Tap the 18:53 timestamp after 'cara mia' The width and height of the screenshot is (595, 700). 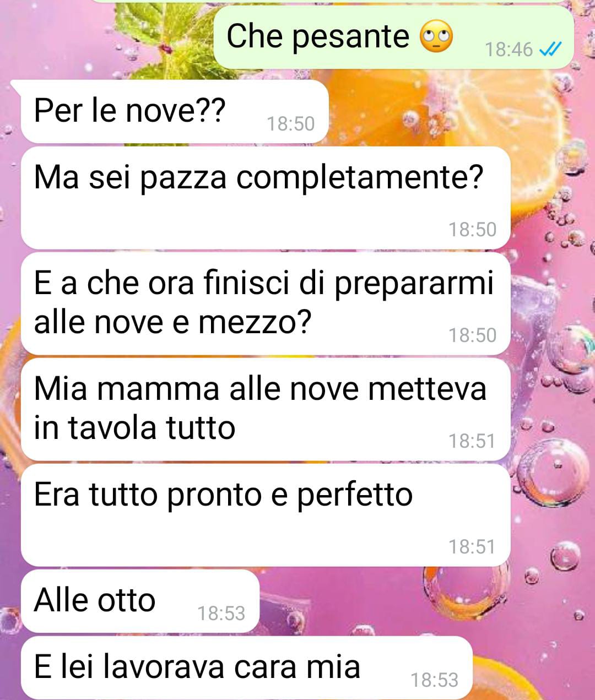click(x=435, y=680)
